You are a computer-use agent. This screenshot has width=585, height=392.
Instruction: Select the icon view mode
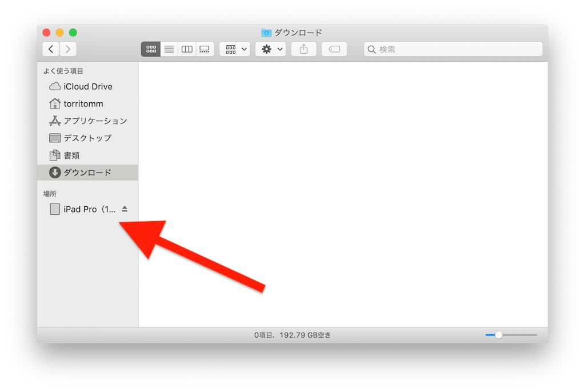pyautogui.click(x=151, y=49)
